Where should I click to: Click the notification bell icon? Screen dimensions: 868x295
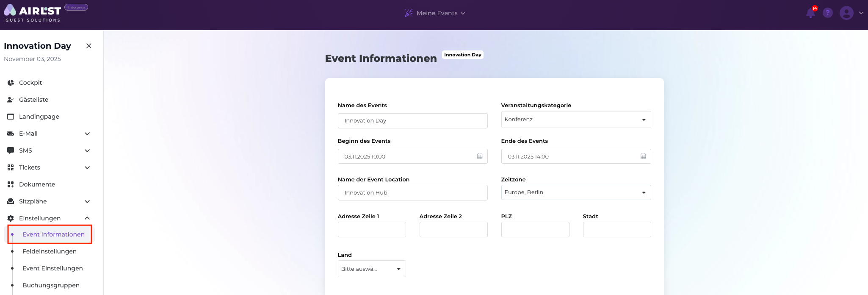pos(810,13)
